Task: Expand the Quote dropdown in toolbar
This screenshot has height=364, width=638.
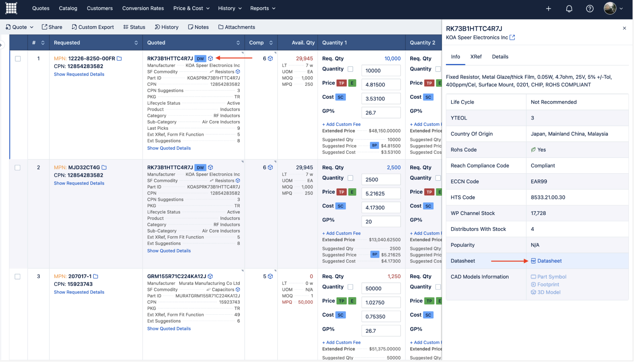Action: click(x=20, y=27)
